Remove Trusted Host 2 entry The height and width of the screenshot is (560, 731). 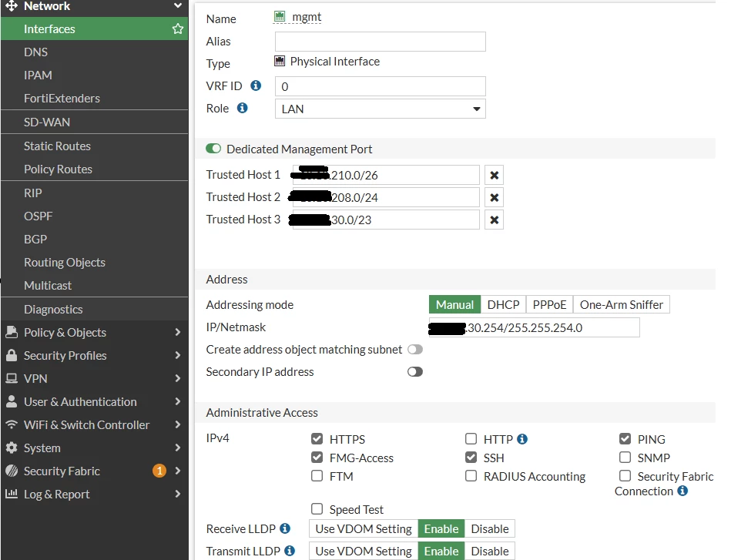point(495,198)
